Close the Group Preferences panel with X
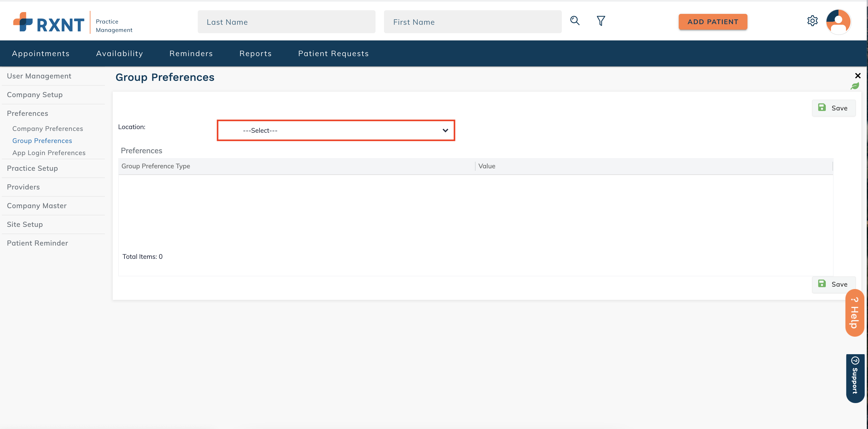Screen dimensions: 868x429 [x=858, y=75]
